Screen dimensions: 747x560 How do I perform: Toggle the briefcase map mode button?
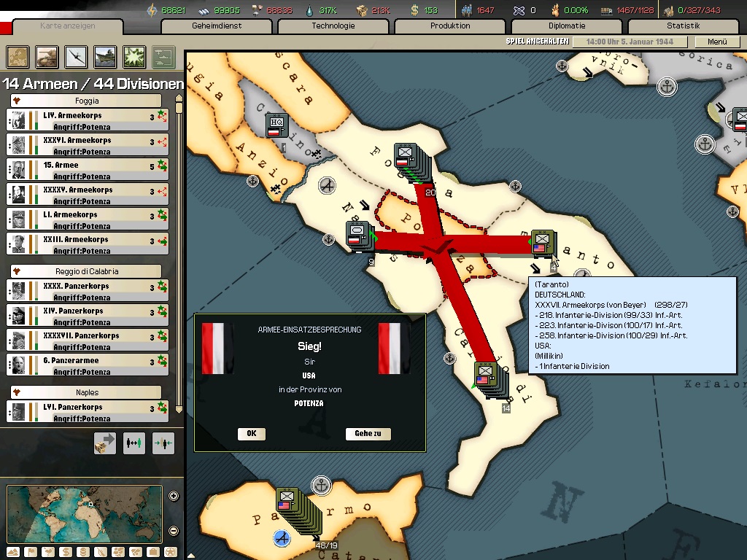tap(153, 552)
